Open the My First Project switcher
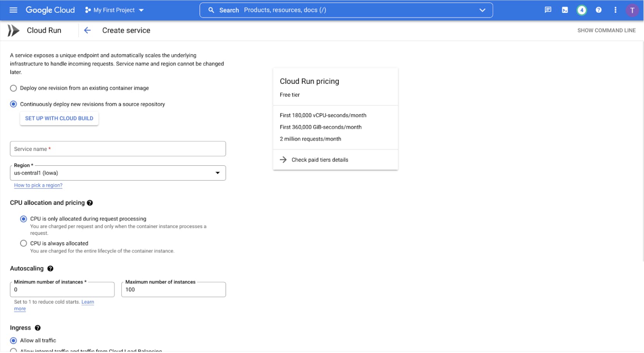This screenshot has width=644, height=353. coord(114,10)
